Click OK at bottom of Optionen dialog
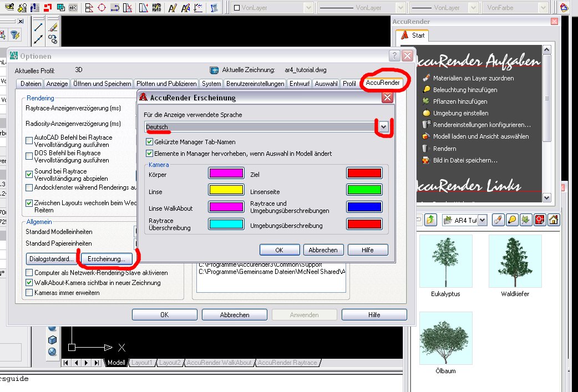 164,314
